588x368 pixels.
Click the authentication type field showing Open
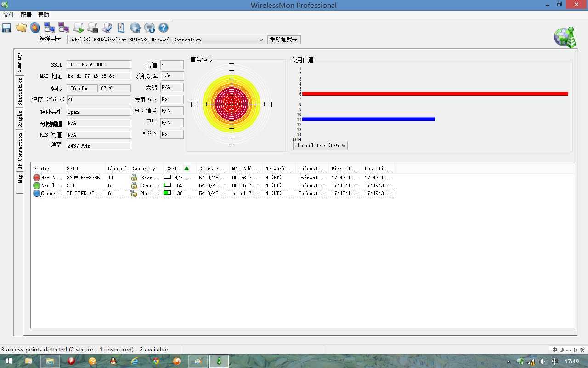tap(99, 112)
